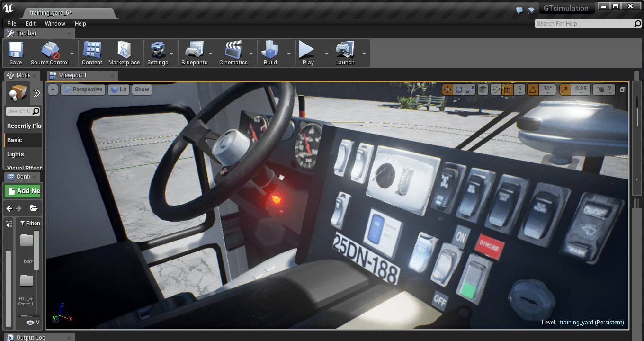Image resolution: width=644 pixels, height=341 pixels.
Task: Click the Save toolbar icon
Action: [16, 53]
